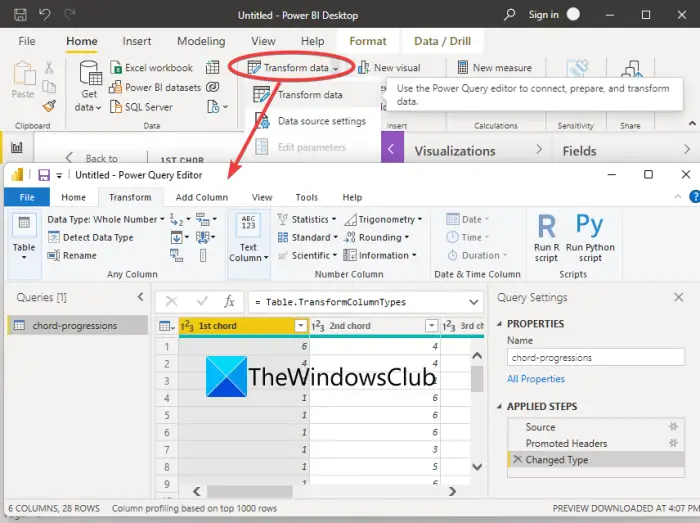
Task: Switch to Add Column tab
Action: coord(202,197)
